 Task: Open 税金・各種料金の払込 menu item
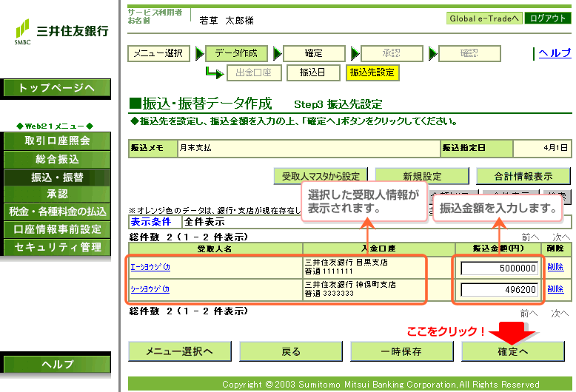[x=57, y=212]
